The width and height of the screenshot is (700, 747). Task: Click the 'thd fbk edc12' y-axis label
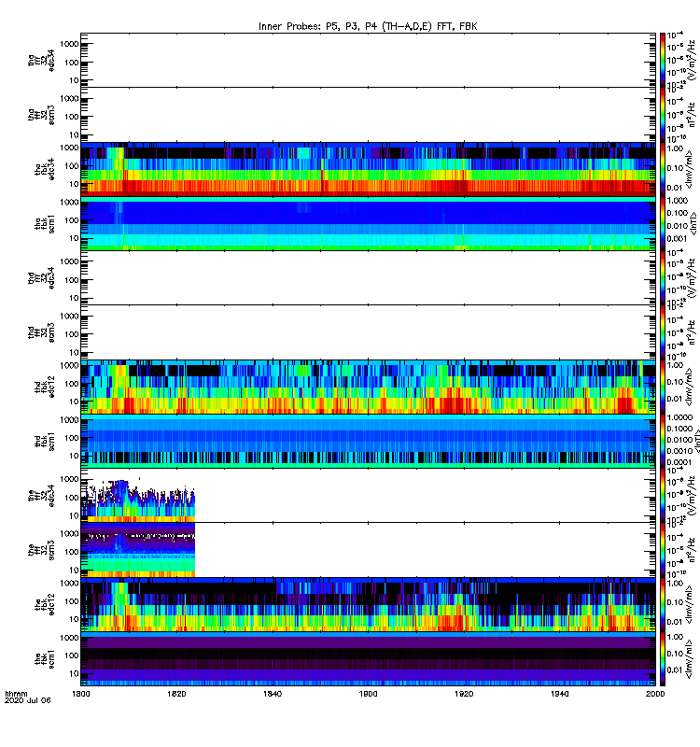click(45, 387)
